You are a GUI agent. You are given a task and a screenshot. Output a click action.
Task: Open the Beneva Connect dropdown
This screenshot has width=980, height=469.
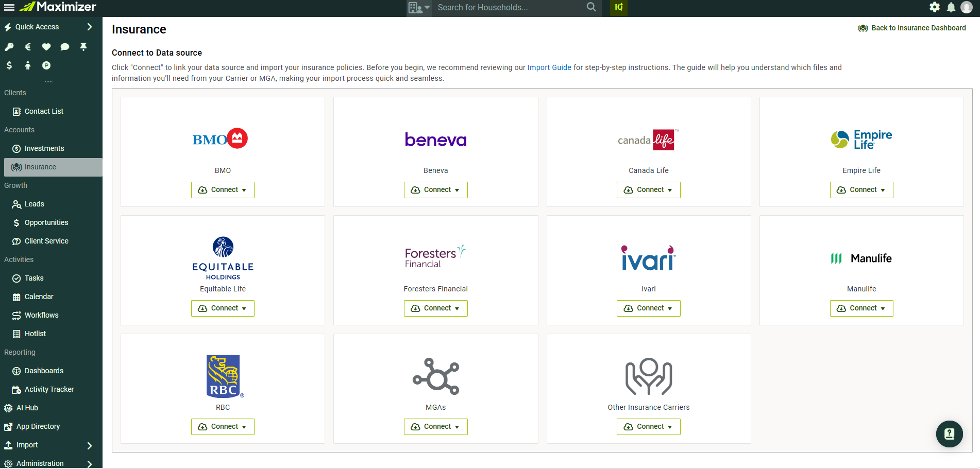[436, 190]
